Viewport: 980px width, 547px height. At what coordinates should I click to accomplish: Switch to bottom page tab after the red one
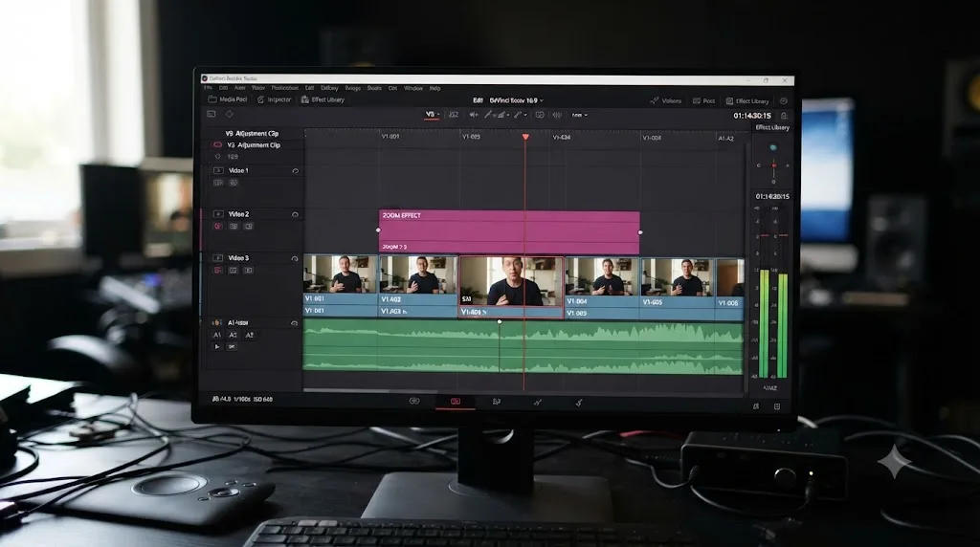pos(497,403)
